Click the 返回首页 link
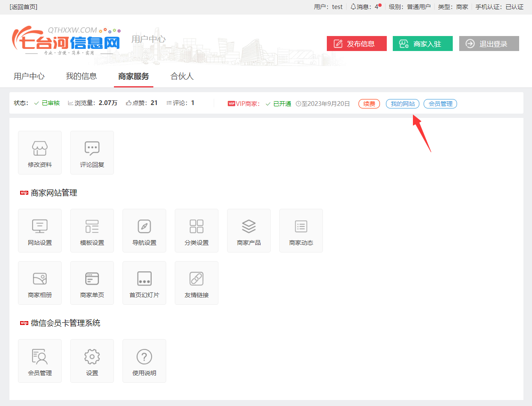The height and width of the screenshot is (406, 532). tap(23, 7)
